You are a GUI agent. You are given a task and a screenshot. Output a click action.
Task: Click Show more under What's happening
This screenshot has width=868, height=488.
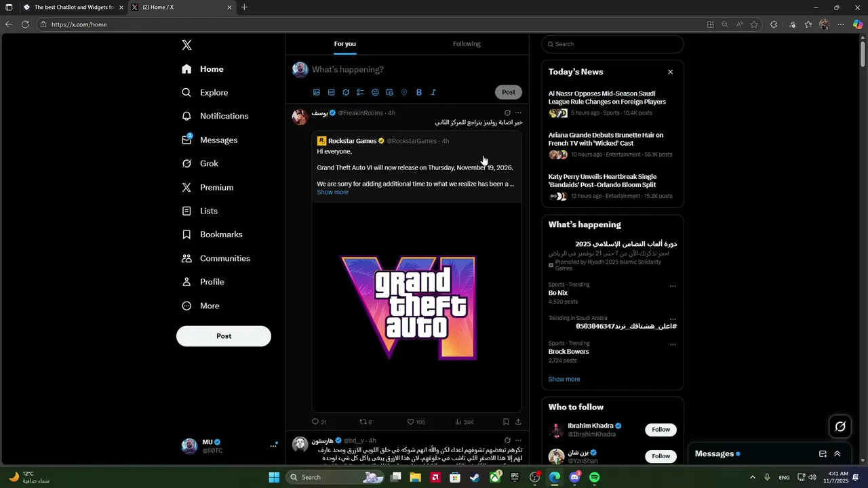point(564,379)
